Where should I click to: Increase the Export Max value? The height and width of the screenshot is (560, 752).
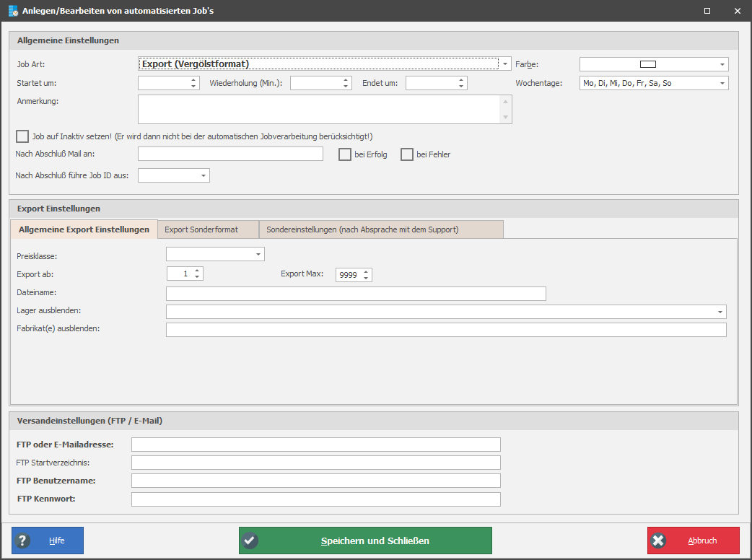pyautogui.click(x=366, y=272)
